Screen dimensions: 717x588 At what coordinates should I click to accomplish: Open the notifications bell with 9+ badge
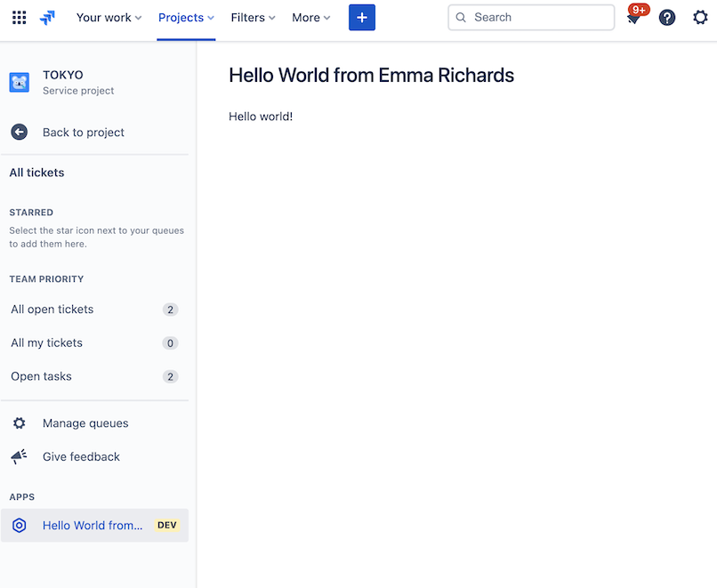point(635,17)
